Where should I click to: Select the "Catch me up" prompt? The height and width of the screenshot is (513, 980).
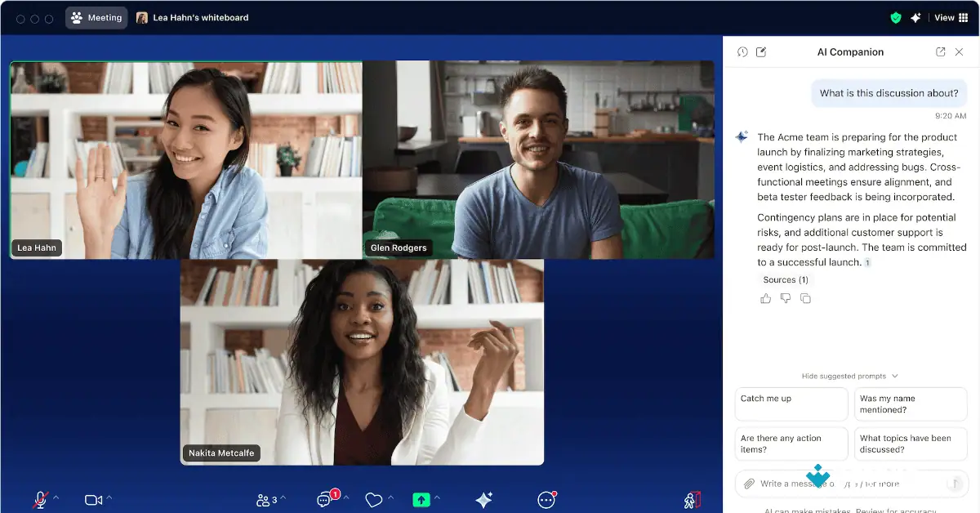point(791,403)
